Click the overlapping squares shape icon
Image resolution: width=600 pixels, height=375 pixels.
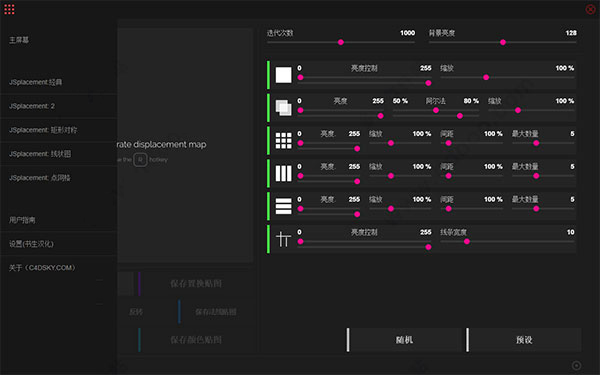coord(284,108)
